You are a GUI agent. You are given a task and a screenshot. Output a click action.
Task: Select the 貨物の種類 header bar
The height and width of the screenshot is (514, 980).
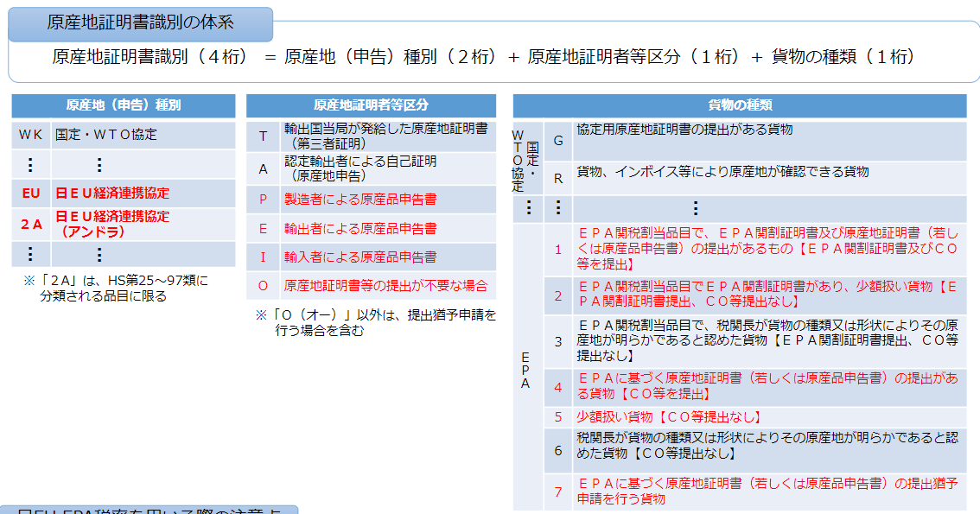(x=740, y=105)
